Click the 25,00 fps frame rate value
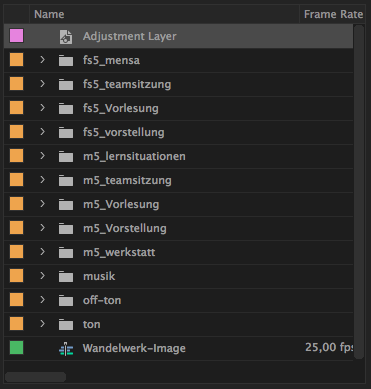The image size is (371, 389). [329, 347]
